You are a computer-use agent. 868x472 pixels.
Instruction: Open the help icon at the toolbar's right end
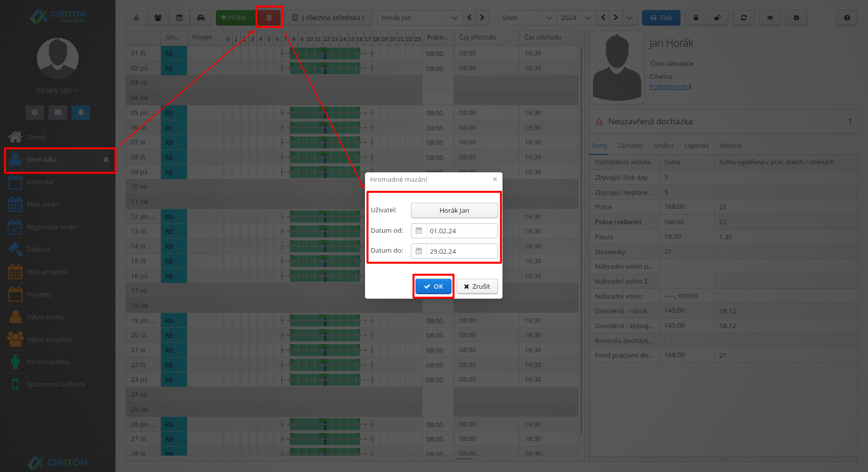pos(847,18)
